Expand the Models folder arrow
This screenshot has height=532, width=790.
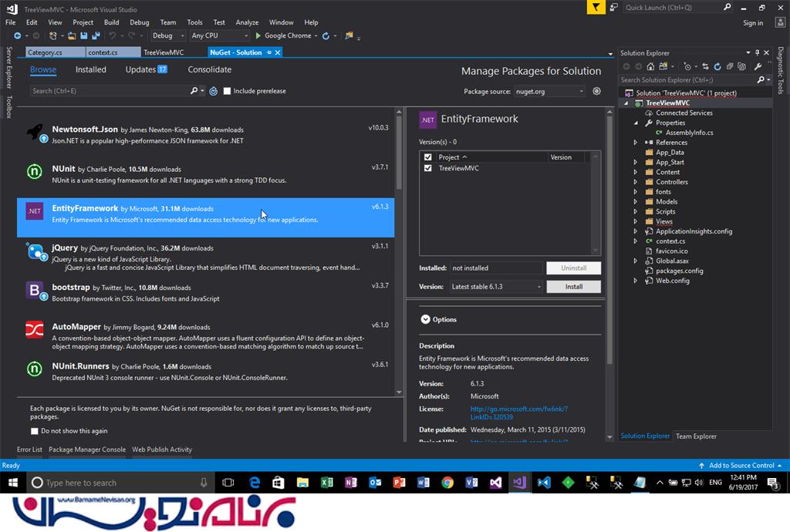636,201
